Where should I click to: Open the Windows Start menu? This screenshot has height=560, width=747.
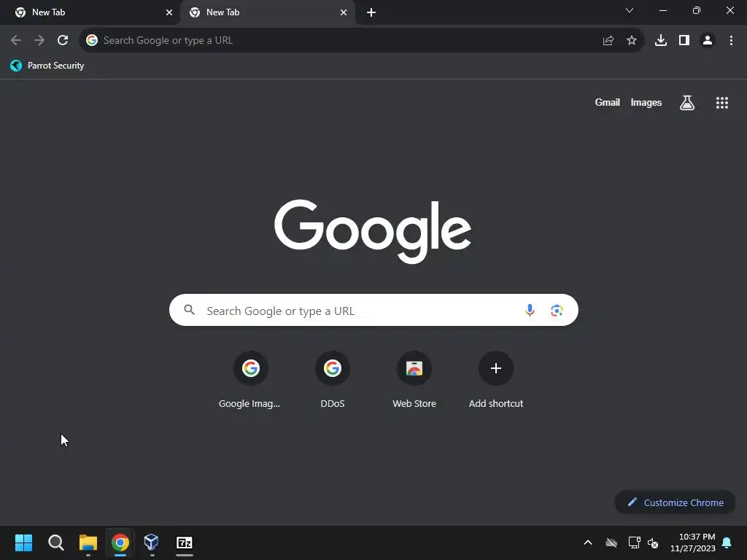(24, 542)
